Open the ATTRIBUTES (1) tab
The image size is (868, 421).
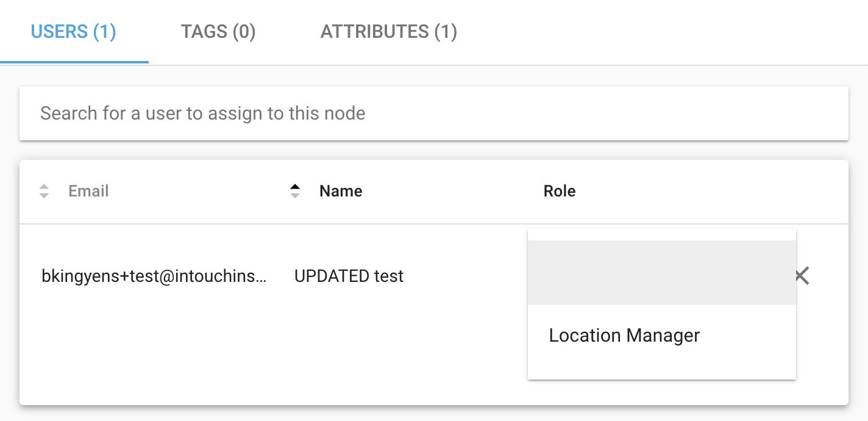coord(389,32)
